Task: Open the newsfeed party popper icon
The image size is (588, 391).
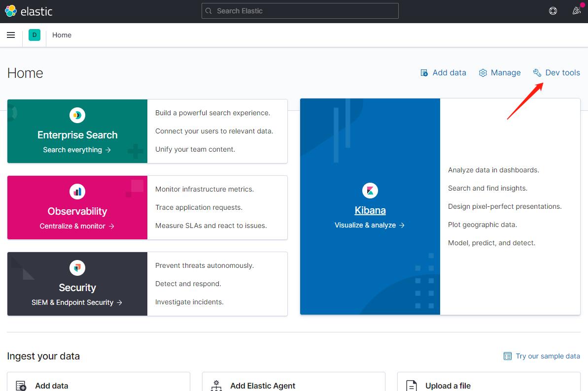Action: [x=577, y=11]
